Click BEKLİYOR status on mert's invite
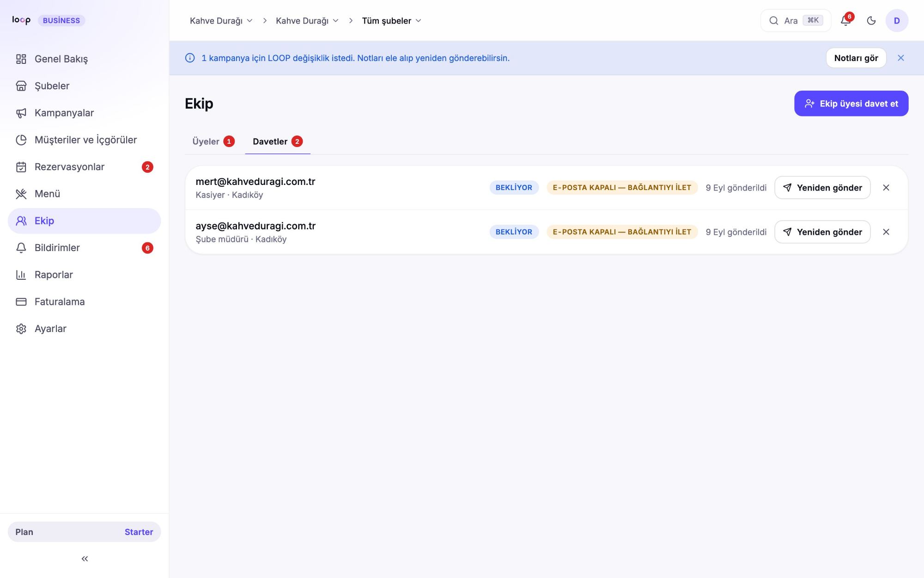924x578 pixels. (x=514, y=188)
